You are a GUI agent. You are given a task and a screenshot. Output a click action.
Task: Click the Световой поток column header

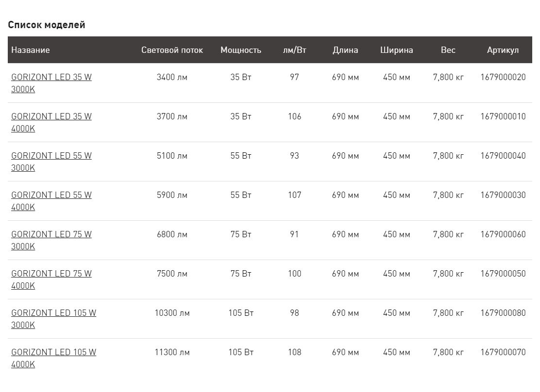tap(172, 50)
